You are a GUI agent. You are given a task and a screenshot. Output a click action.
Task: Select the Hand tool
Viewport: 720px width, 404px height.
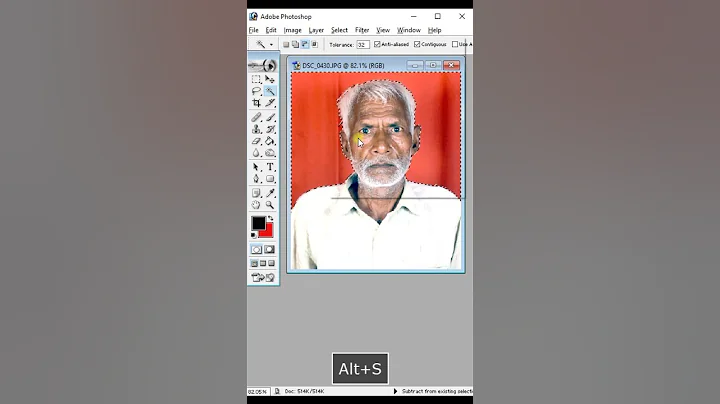point(256,205)
